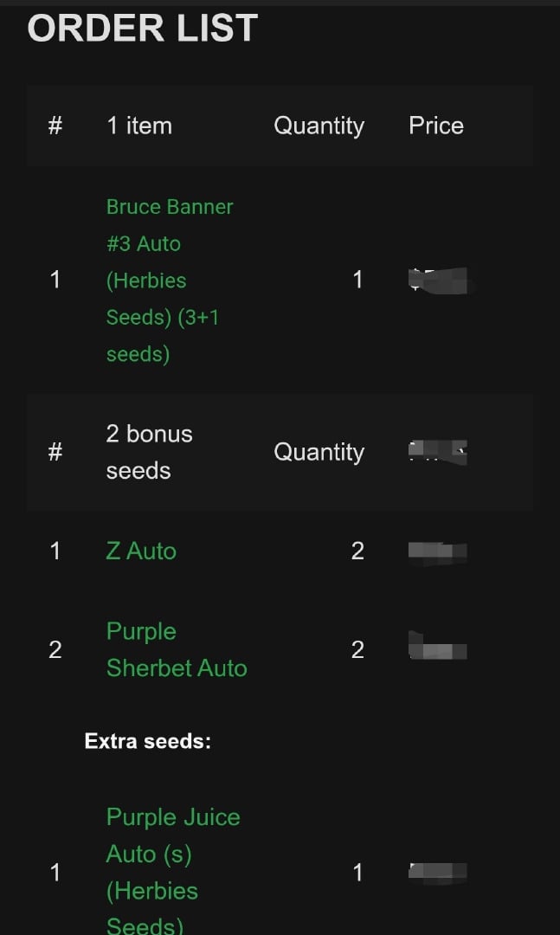The image size is (560, 935).
Task: Click the quantity value 2 beside Z Auto
Action: (x=357, y=551)
